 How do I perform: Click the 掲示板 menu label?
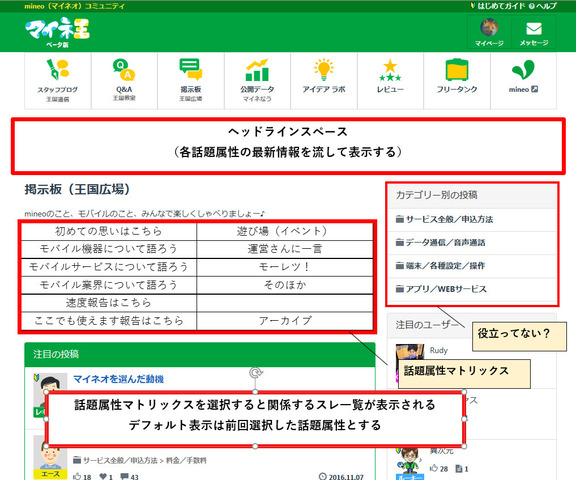point(191,89)
